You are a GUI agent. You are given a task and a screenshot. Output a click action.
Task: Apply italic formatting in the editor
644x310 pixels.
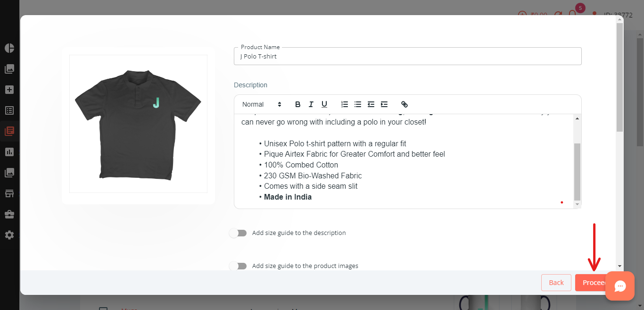click(311, 104)
